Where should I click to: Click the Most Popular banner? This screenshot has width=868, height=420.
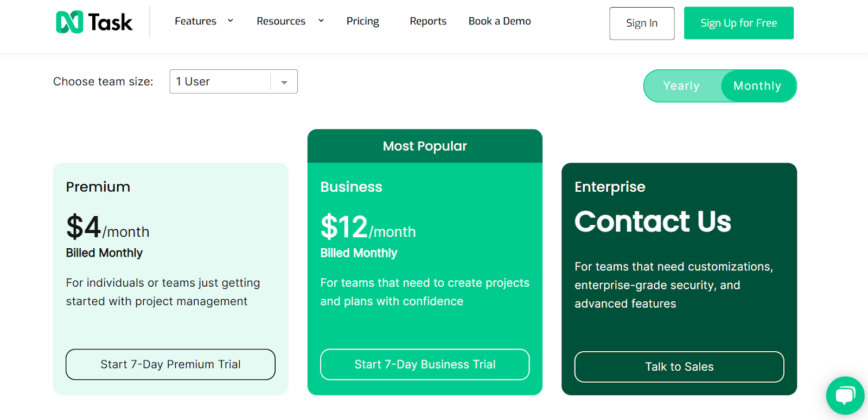coord(425,146)
